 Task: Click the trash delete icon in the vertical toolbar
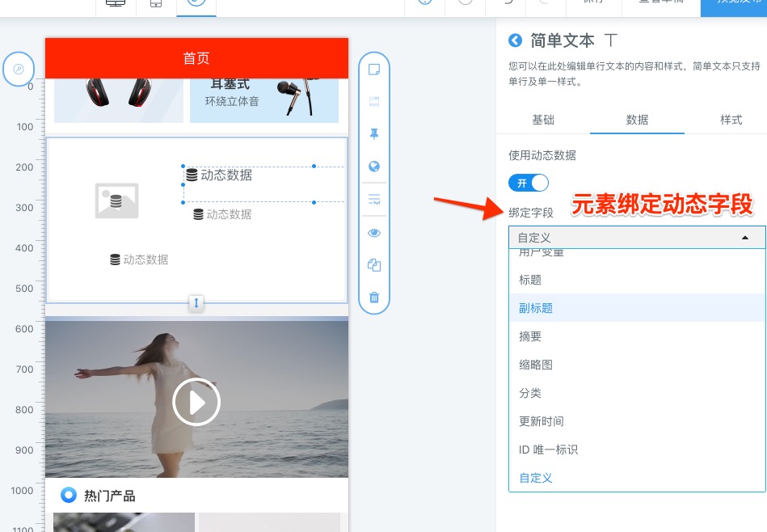point(374,297)
